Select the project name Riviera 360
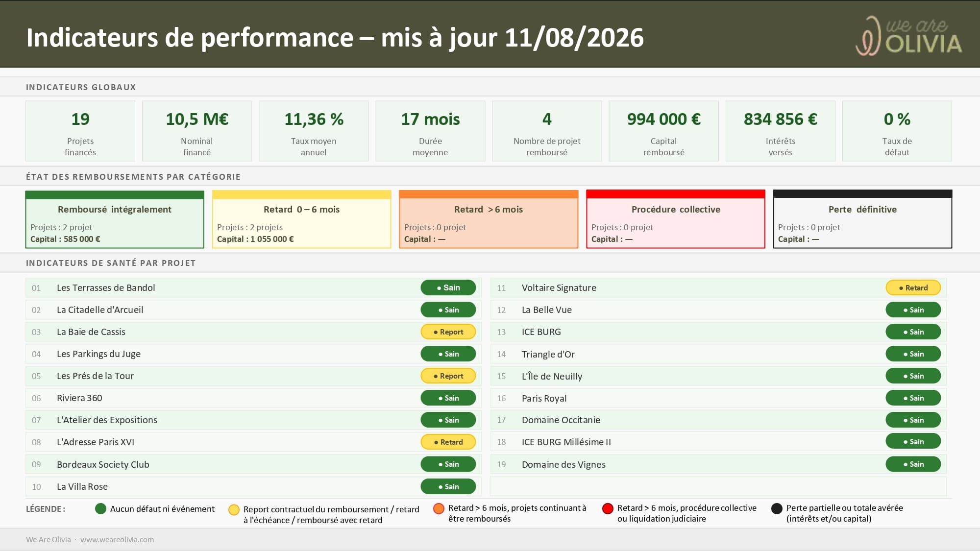Viewport: 980px width, 551px height. click(x=79, y=398)
